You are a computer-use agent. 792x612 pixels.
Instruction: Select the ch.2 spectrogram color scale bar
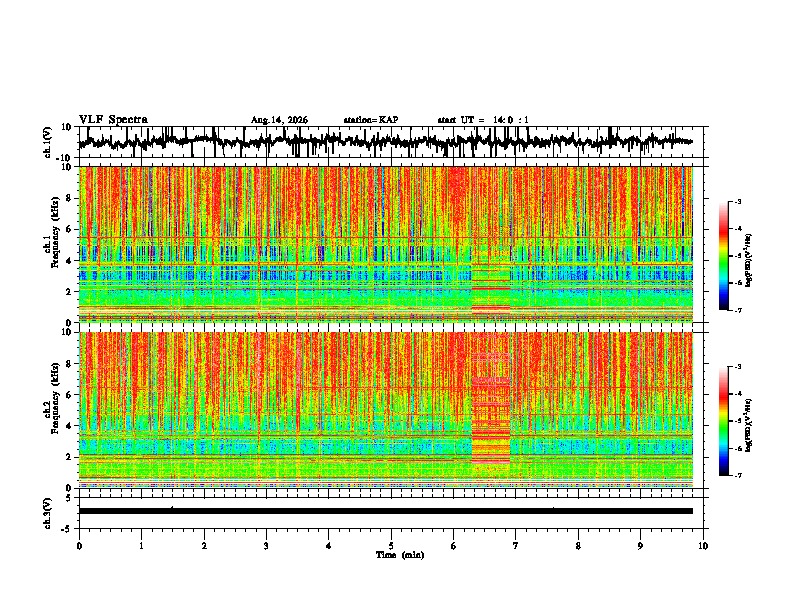point(723,421)
